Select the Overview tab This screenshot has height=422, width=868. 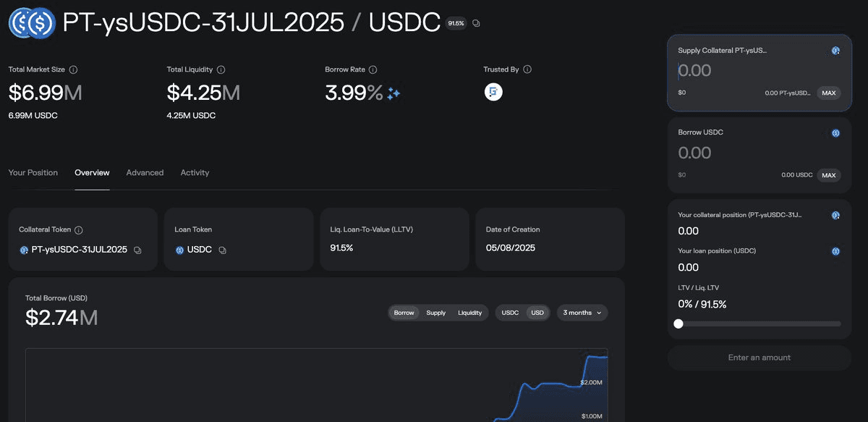click(92, 172)
